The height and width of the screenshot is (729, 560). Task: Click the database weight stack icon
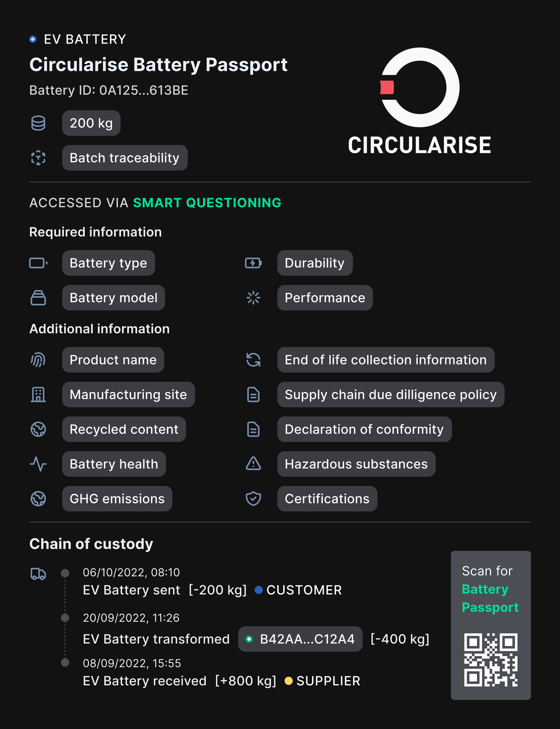click(38, 123)
